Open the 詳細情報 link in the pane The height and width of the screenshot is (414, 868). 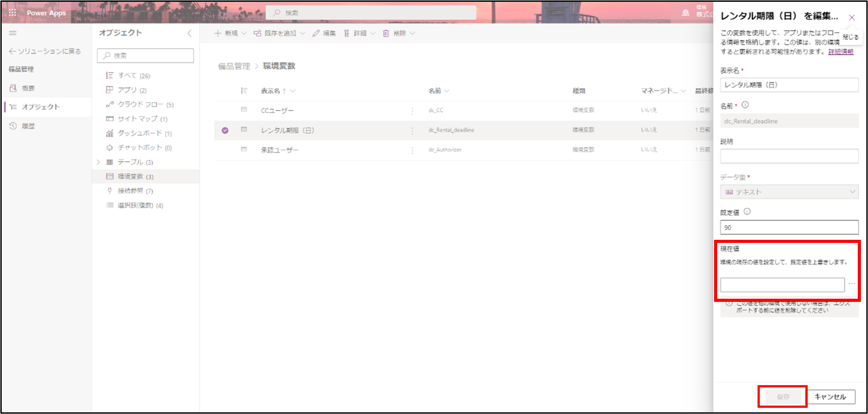point(841,51)
